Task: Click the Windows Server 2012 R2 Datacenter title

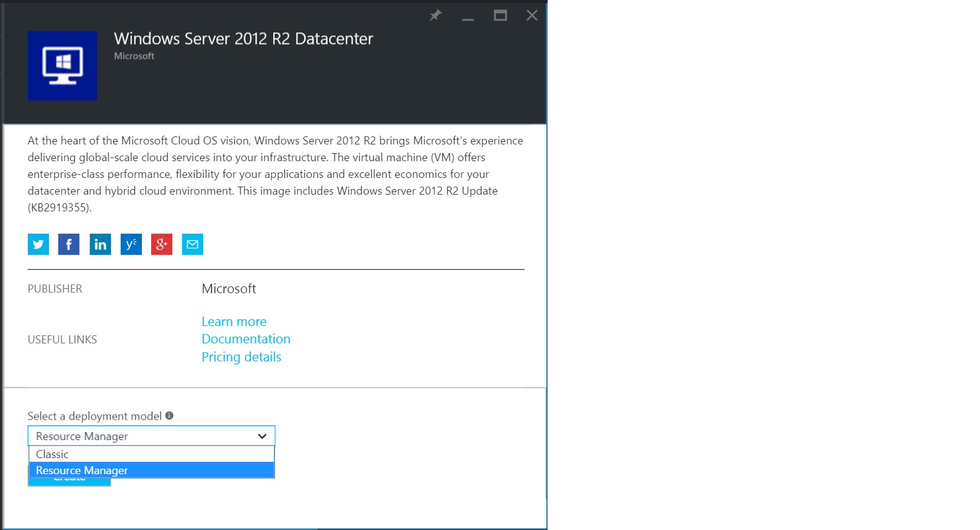Action: click(243, 39)
